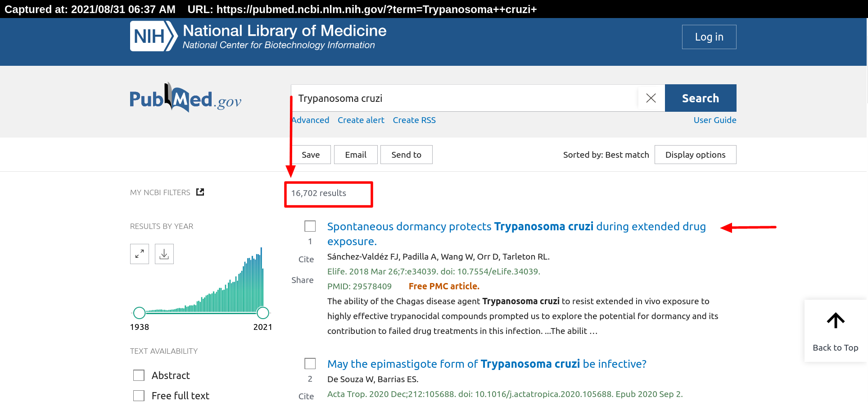Tick checkbox for result 2 epimastigote article
This screenshot has width=868, height=402.
click(x=310, y=363)
